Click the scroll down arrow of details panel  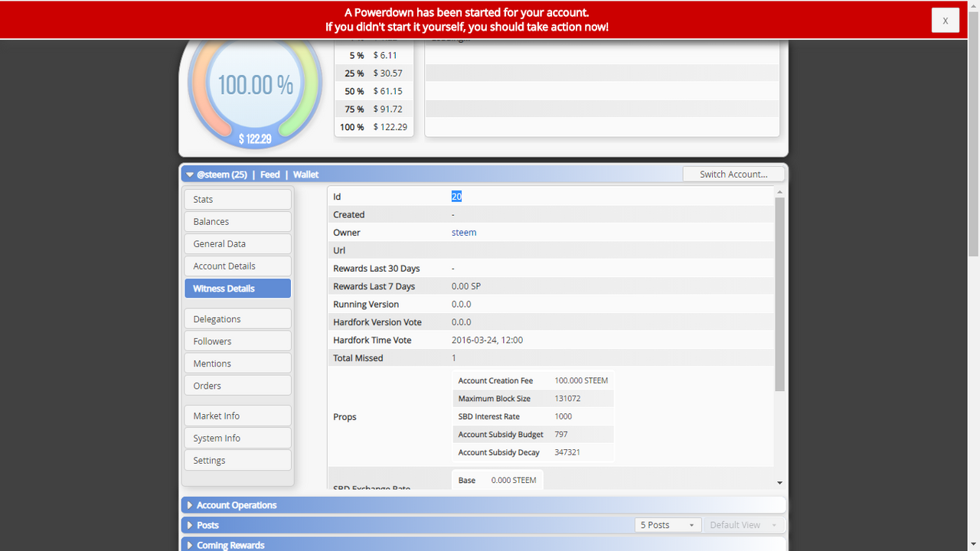[779, 483]
